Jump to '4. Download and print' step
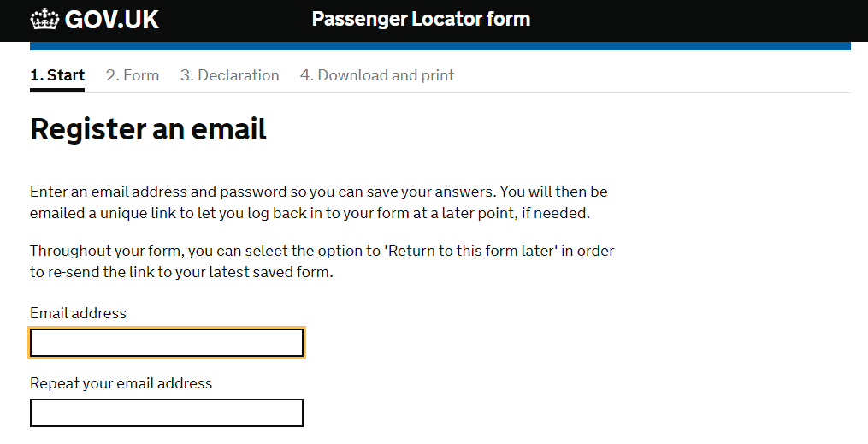This screenshot has height=444, width=868. pos(376,75)
